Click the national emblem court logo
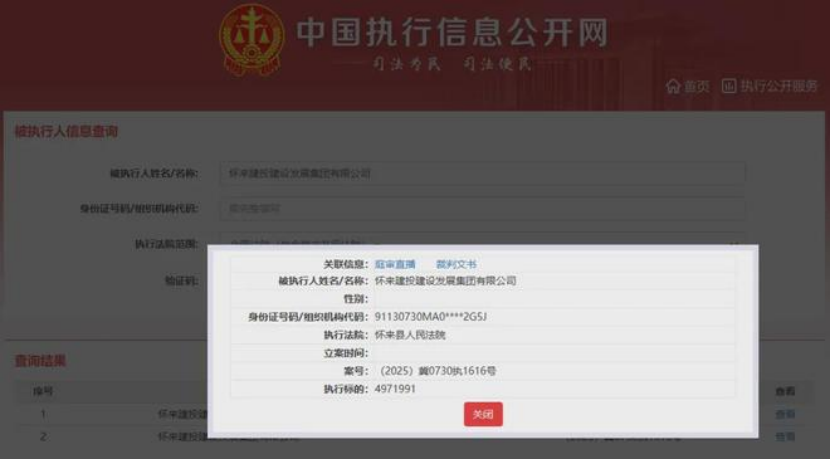 tap(252, 40)
